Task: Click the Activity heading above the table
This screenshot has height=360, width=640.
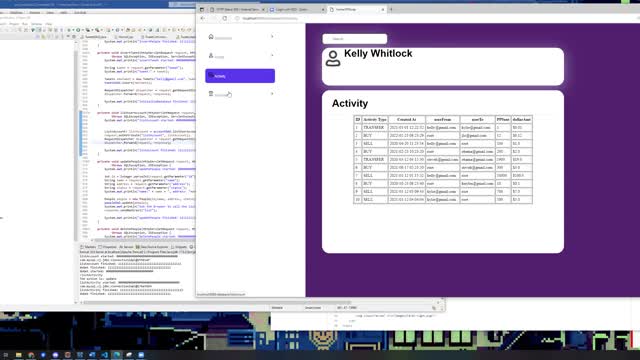Action: tap(350, 103)
